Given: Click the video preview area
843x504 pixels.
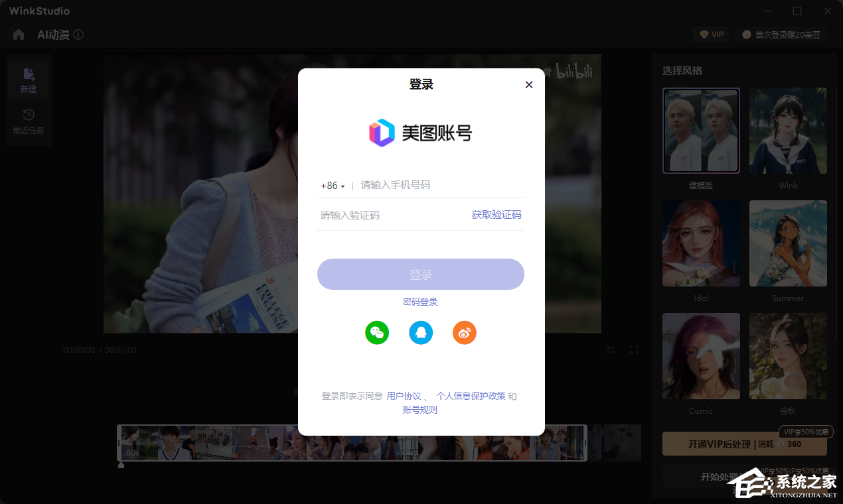Looking at the screenshot, I should coord(352,194).
